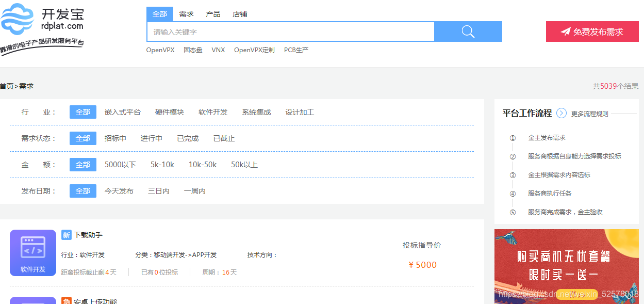Click the magnifier search button
Viewport: 644px width, 304px height.
click(x=468, y=31)
